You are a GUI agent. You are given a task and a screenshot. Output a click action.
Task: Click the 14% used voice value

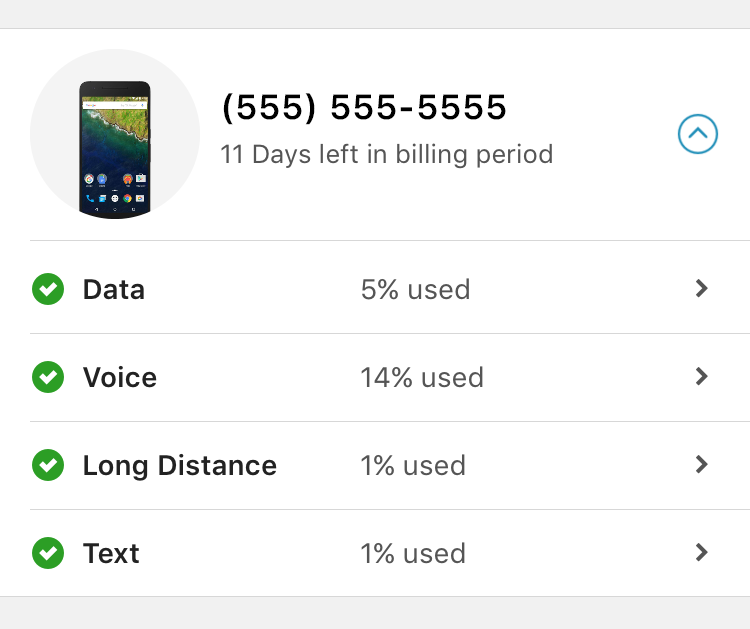click(x=422, y=377)
